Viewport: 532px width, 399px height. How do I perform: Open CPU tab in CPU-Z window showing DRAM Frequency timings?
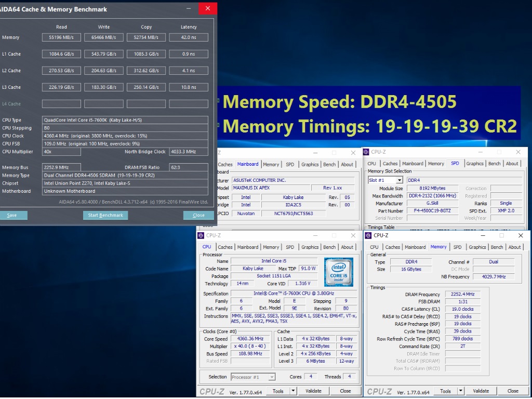374,247
